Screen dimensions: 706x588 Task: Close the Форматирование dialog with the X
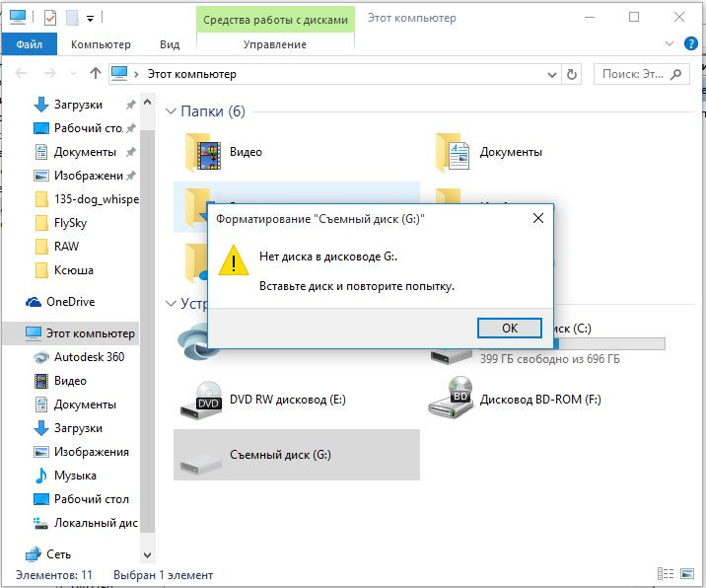537,218
